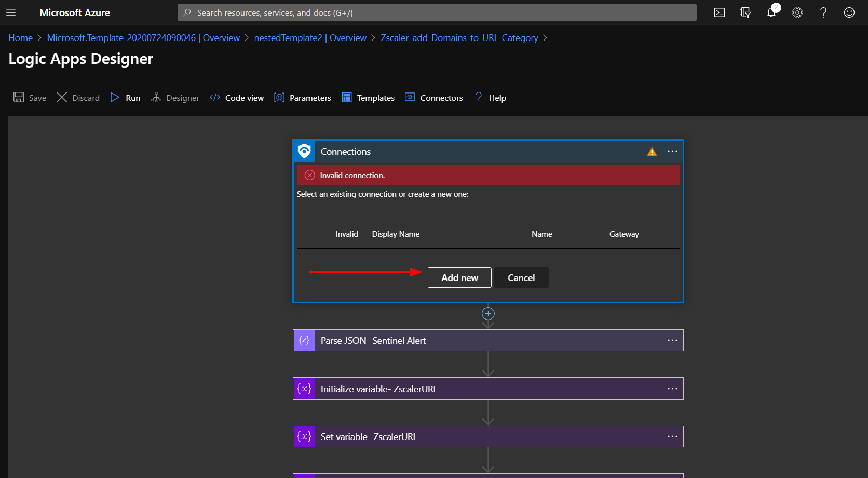The height and width of the screenshot is (478, 868).
Task: Click the Gateway column header
Action: 624,234
